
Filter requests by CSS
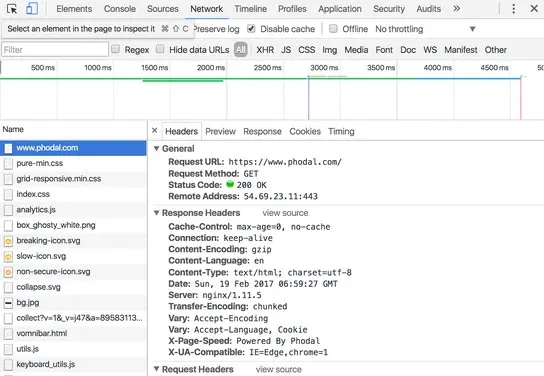(307, 50)
